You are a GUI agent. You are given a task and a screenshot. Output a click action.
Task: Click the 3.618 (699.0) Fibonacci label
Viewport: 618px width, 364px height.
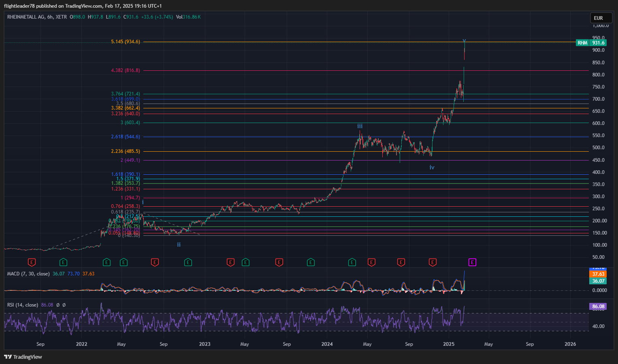pyautogui.click(x=126, y=99)
